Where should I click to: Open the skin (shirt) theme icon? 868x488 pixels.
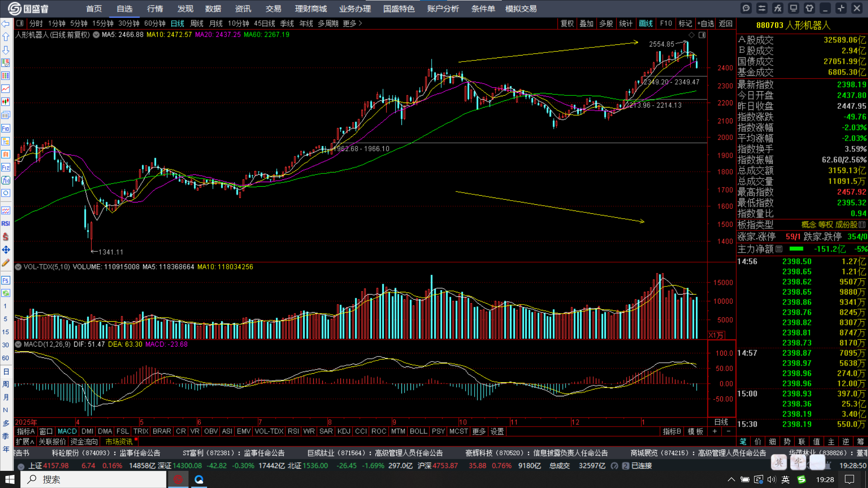[x=809, y=8]
